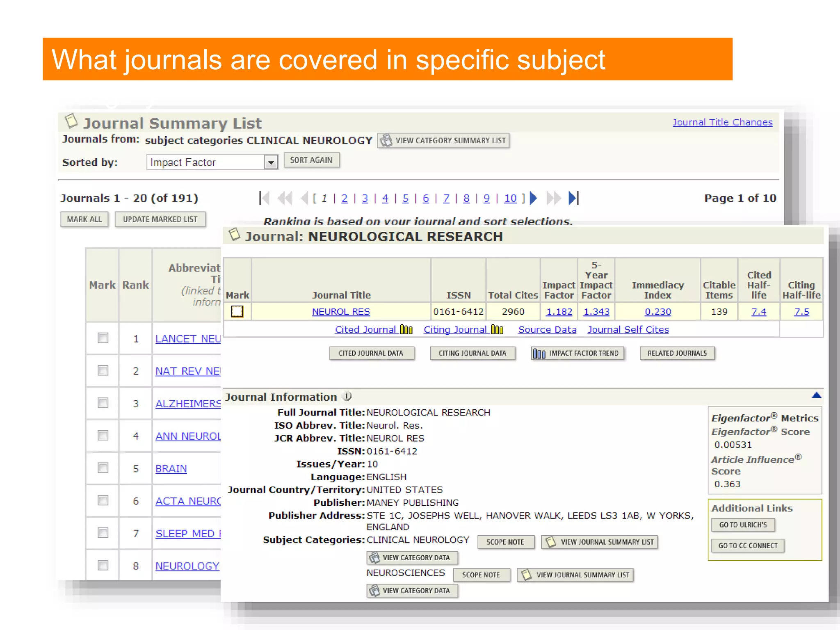Open Cited Journal Data button
Screen dimensions: 840x630
[x=372, y=354]
